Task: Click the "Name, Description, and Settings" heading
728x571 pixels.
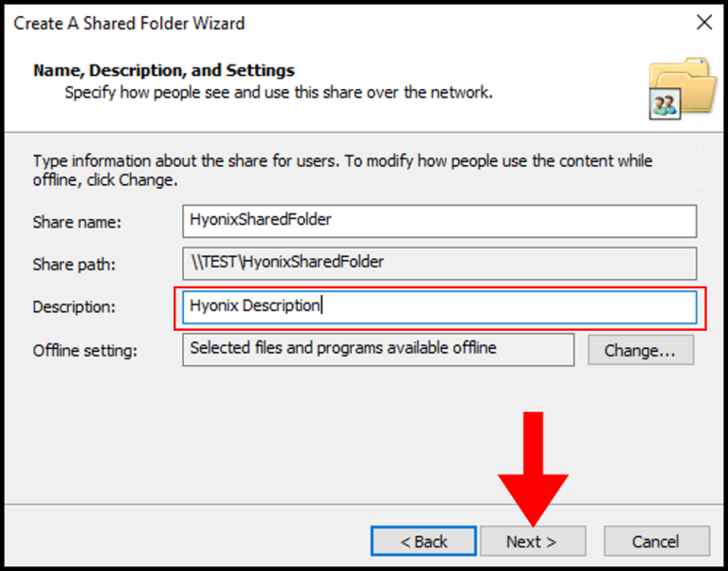Action: [164, 70]
